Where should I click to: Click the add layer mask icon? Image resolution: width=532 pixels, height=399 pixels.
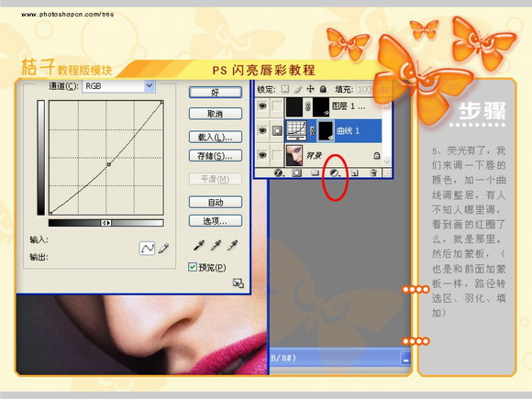pos(297,173)
